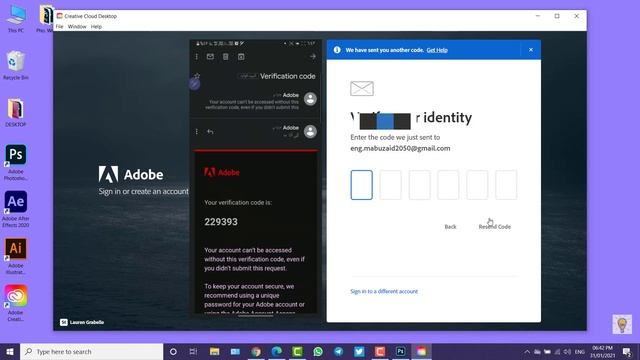Click the Adobe logo in the email body

click(222, 172)
